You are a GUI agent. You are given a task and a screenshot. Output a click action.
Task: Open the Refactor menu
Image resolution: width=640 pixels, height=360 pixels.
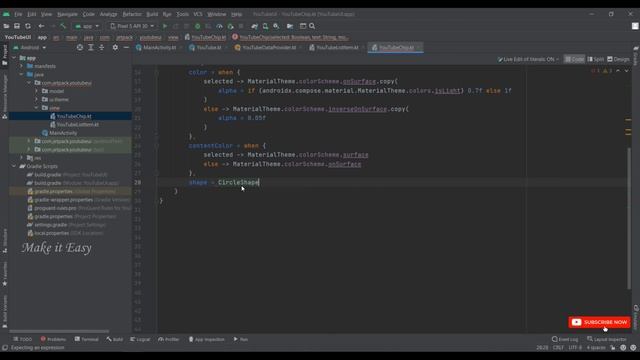point(132,14)
